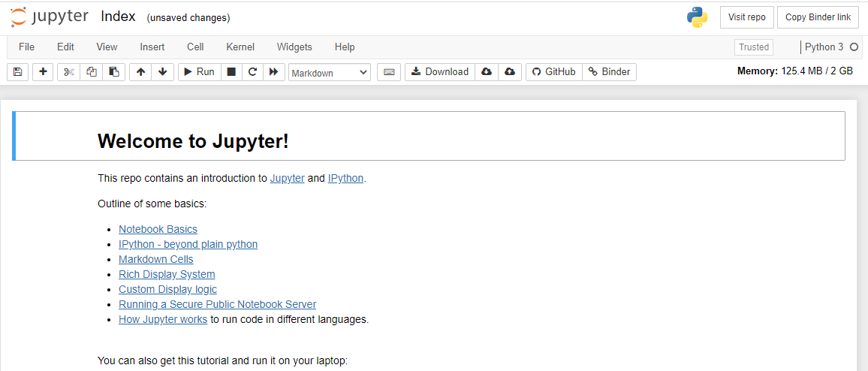Open the Jupyter hyperlink in intro text

pos(288,178)
